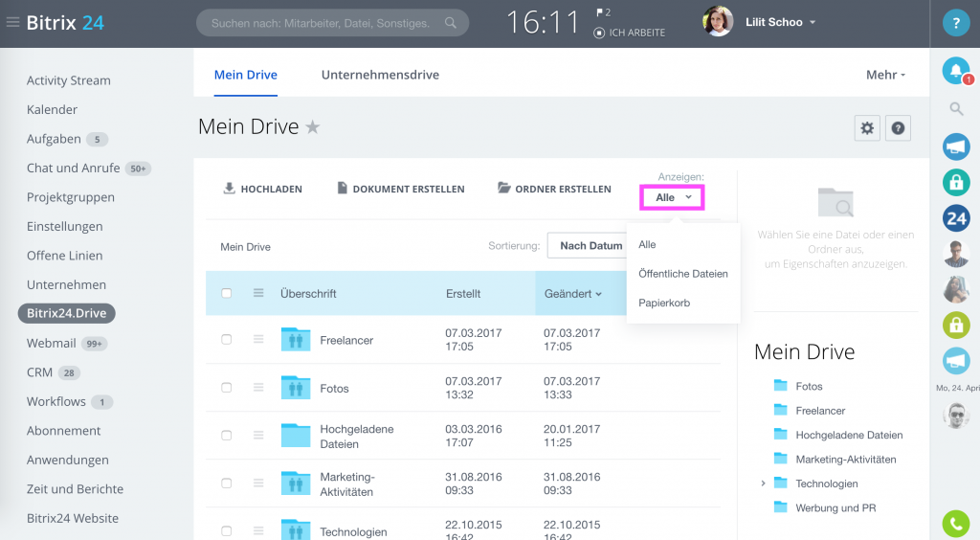The height and width of the screenshot is (540, 980).
Task: Open Kalender in the left menu
Action: 52,110
